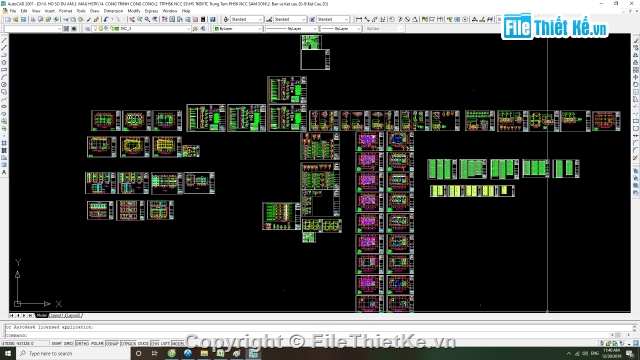Click in the command line input
Image resolution: width=640 pixels, height=360 pixels.
[x=318, y=335]
